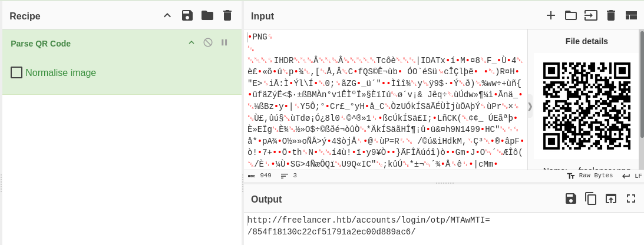
Task: Add a new input tab
Action: pos(551,15)
